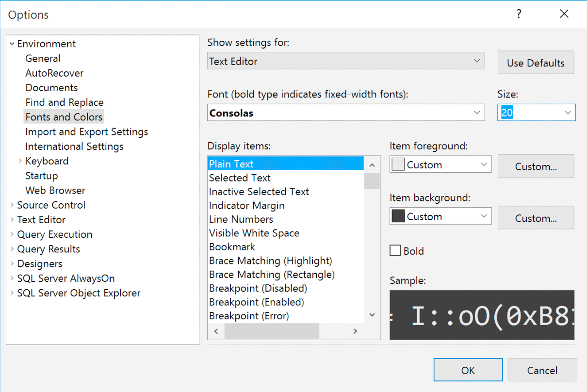Viewport: 587px width, 392px height.
Task: Click the display items scroll down arrow
Action: point(372,315)
